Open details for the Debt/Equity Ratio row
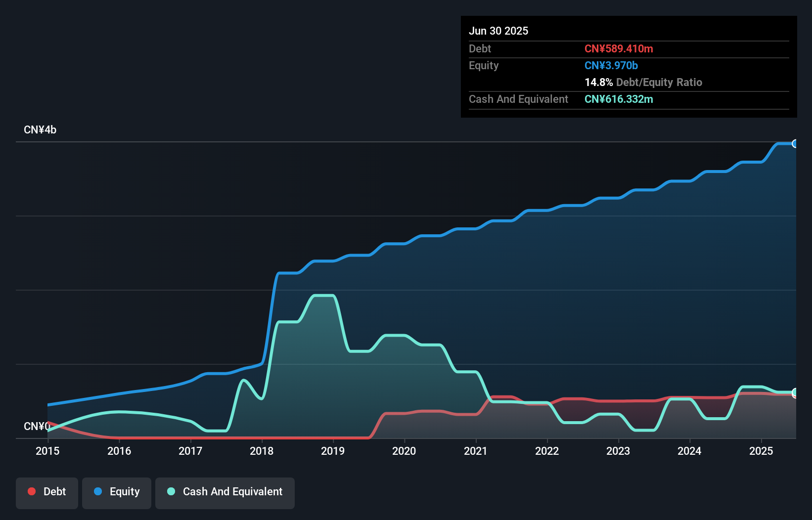The width and height of the screenshot is (812, 520). [643, 82]
